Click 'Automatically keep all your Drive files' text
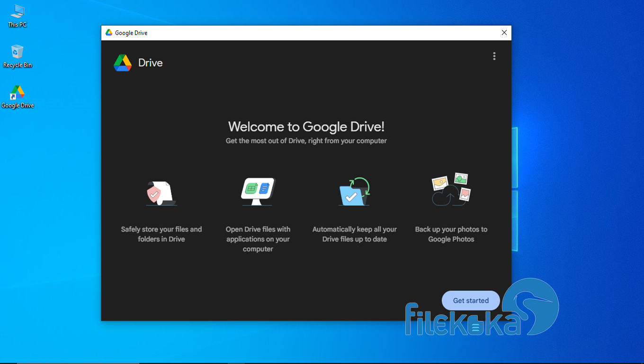644x364 pixels. 355,234
